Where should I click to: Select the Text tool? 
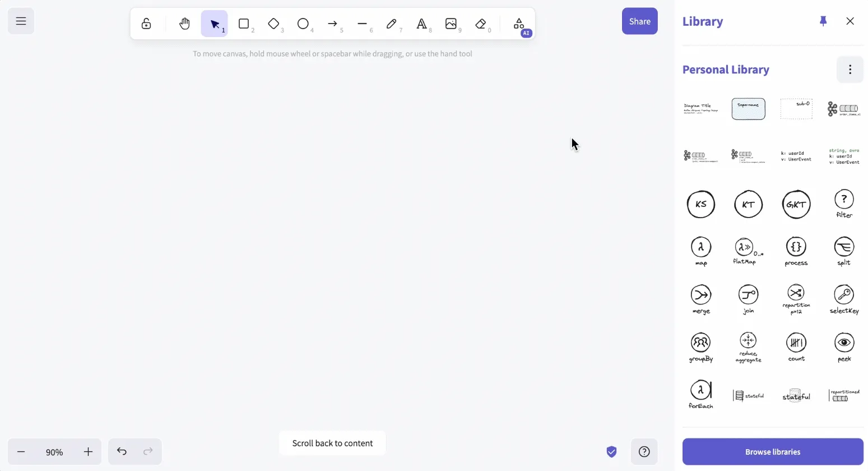(421, 24)
